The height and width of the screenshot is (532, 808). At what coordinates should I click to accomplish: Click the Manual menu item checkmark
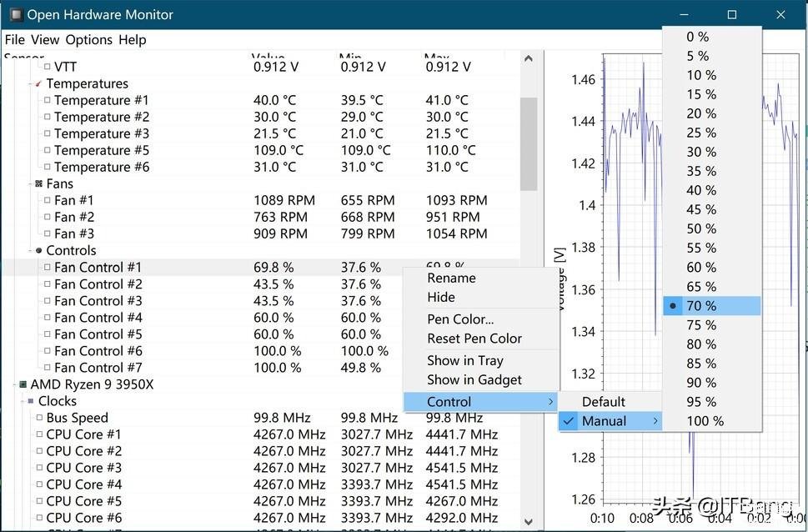point(569,421)
